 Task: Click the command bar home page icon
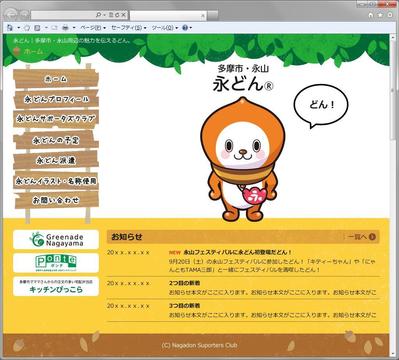coord(10,28)
